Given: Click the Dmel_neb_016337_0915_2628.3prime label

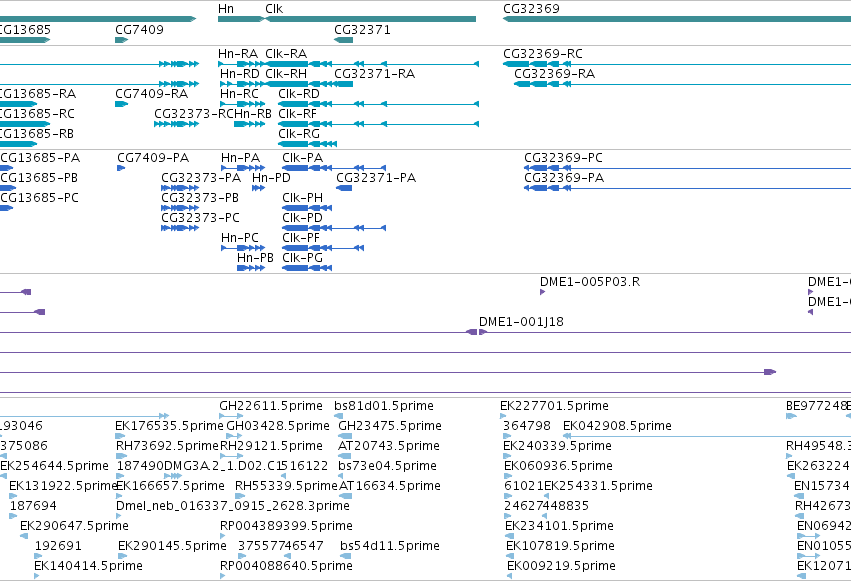Looking at the screenshot, I should tap(233, 507).
